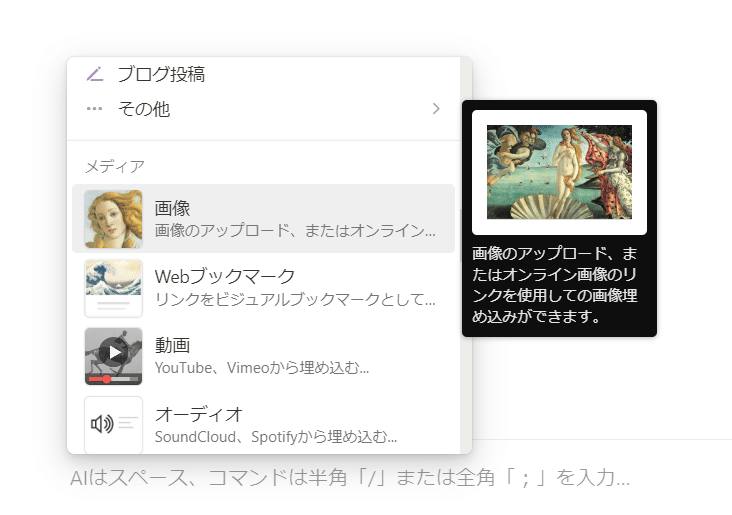Choose the Webブックマーク block option
Viewport: 732px width, 515px height.
pos(263,288)
